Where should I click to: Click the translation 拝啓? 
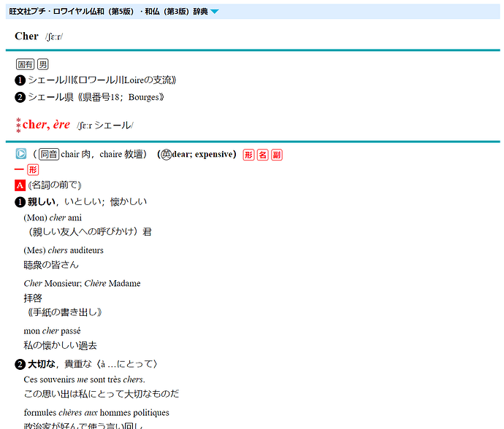(33, 298)
